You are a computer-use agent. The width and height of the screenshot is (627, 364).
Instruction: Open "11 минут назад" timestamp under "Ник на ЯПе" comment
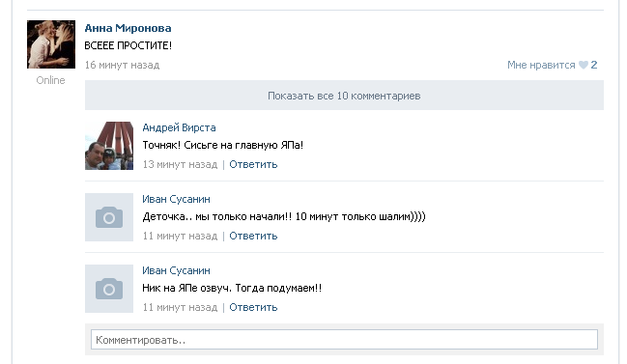pos(180,307)
